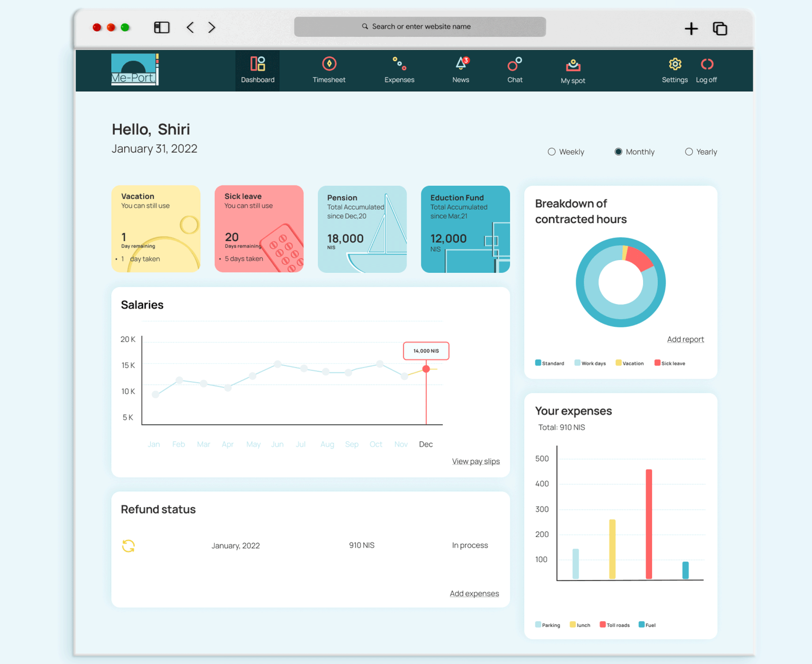812x664 pixels.
Task: Click the refund refresh status icon
Action: pos(128,546)
